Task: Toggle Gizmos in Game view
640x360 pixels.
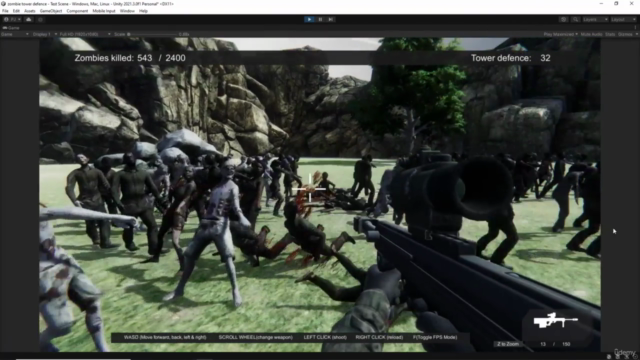Action: [625, 34]
